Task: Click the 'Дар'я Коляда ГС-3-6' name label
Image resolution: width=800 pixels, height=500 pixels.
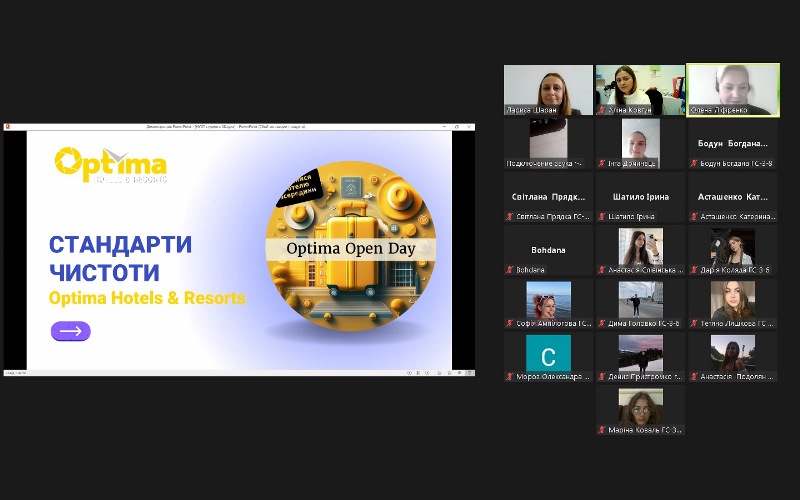Action: click(735, 269)
